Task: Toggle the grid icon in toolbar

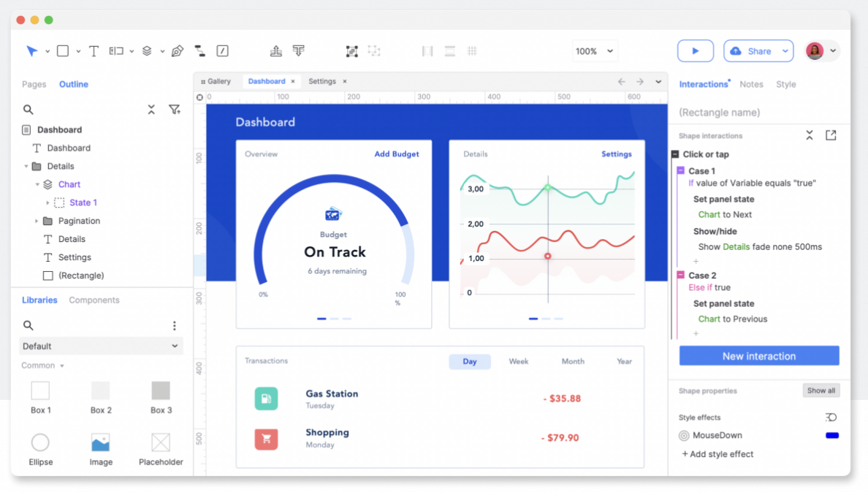Action: [x=472, y=51]
